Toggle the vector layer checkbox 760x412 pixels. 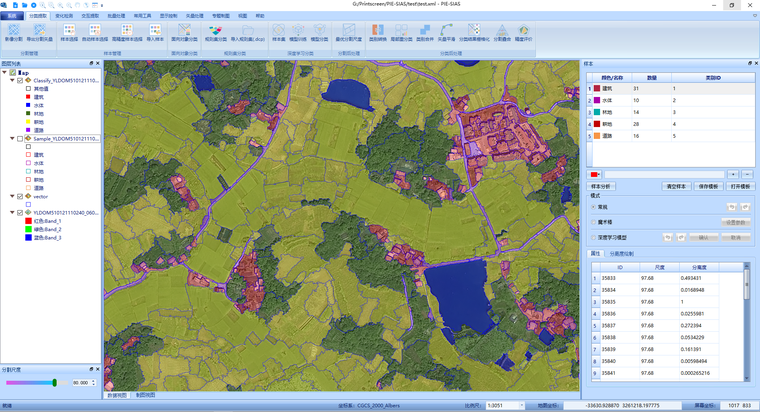[20, 196]
